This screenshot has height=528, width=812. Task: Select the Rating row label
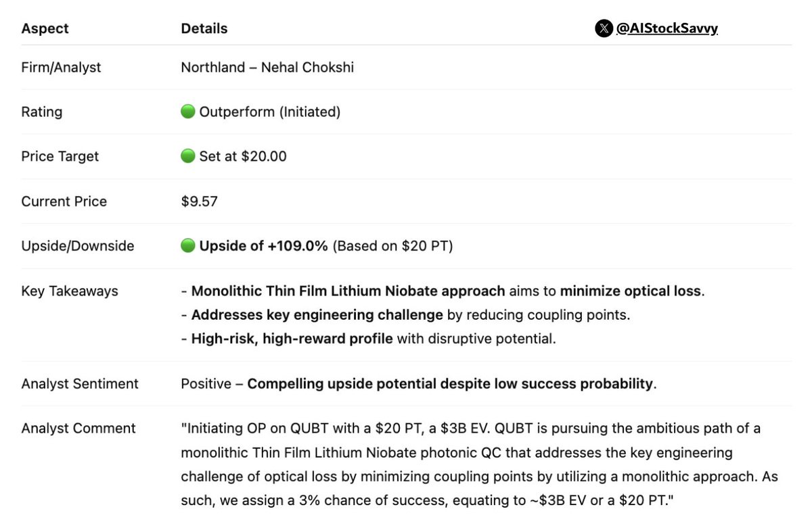click(x=41, y=112)
